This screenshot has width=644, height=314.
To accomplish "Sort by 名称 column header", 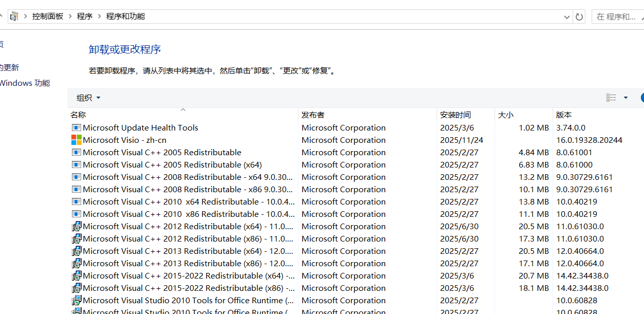I will [182, 115].
